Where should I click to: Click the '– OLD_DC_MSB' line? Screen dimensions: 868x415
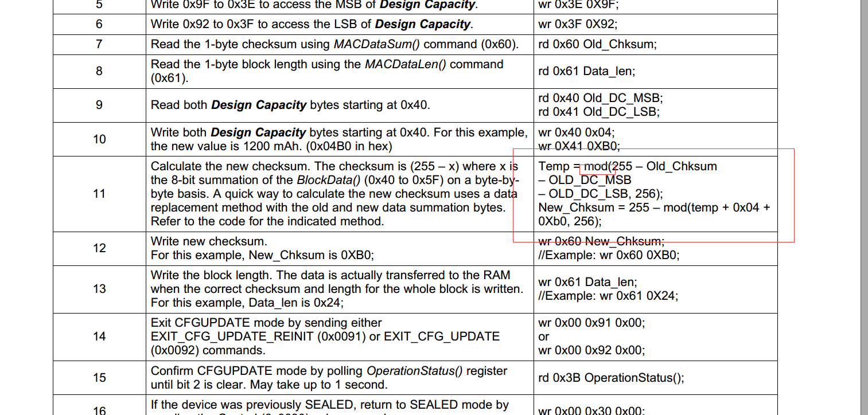(585, 180)
